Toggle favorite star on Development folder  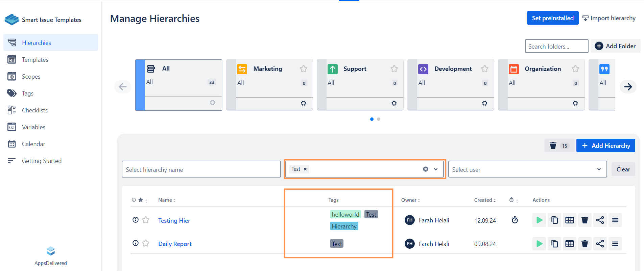(485, 69)
